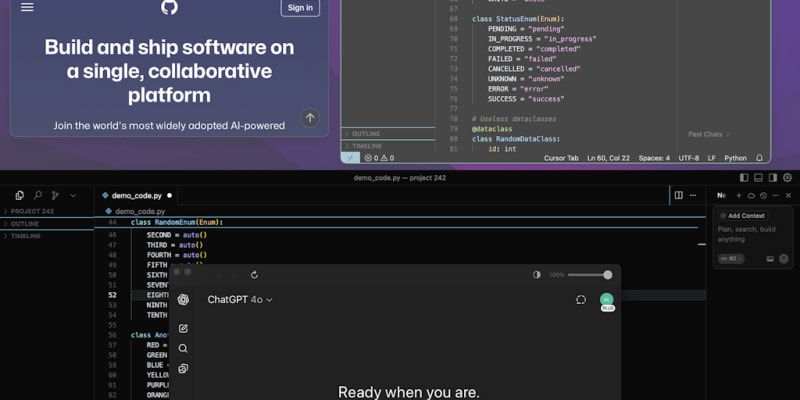Click Python language mode in status bar
Screen dimensions: 800x400
[735, 158]
